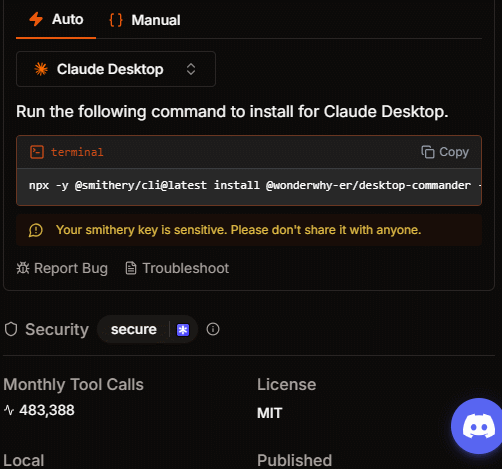Click the npx install command text
This screenshot has width=502, height=469.
[x=250, y=185]
